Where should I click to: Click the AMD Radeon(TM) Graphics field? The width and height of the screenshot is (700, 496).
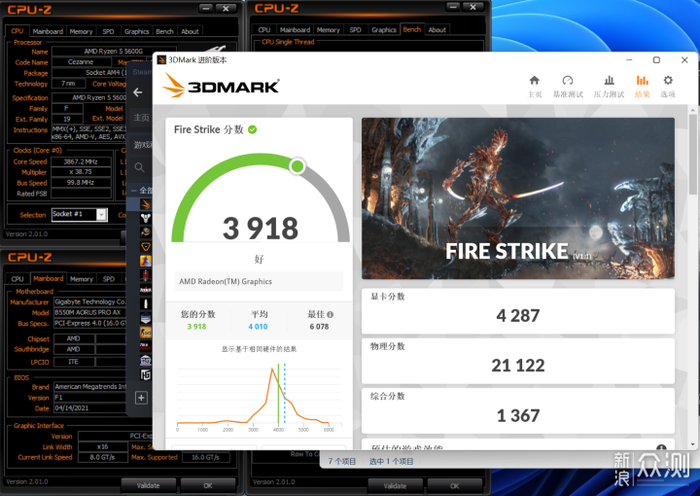point(259,282)
